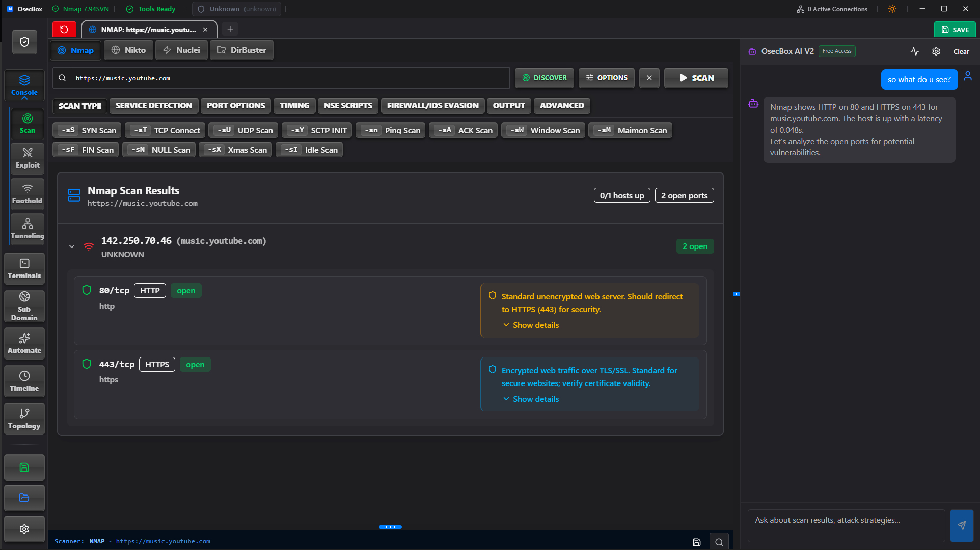The image size is (980, 550).
Task: Open the Scan sidebar tool
Action: pos(28,124)
